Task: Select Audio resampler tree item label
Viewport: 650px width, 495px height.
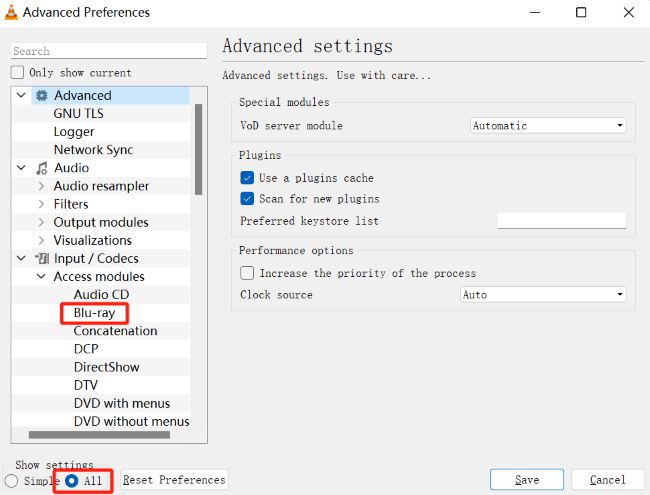Action: [101, 186]
